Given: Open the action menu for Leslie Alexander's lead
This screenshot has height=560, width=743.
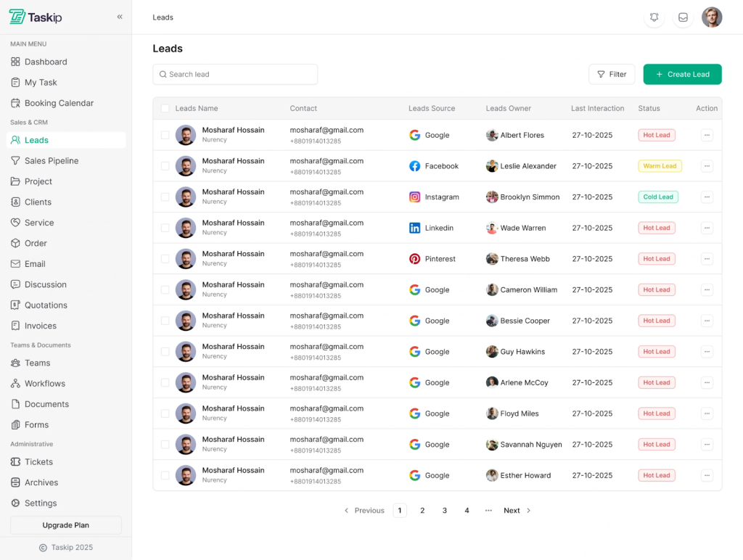Looking at the screenshot, I should [707, 166].
